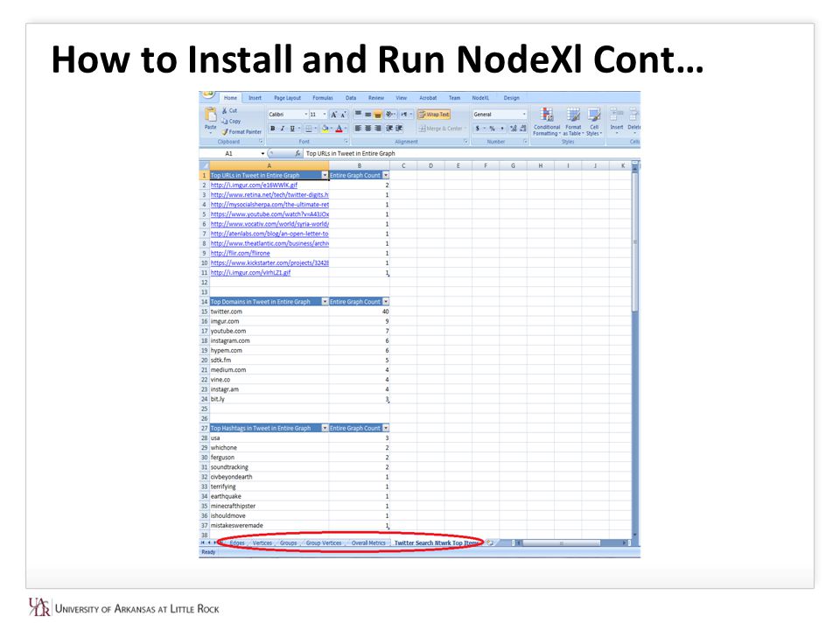Open borders dropdown arrow

[x=316, y=129]
